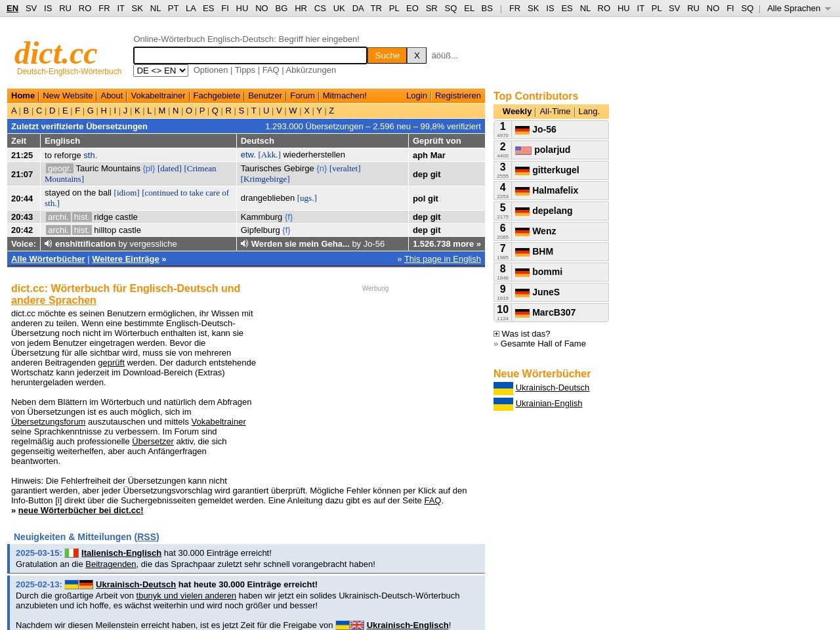
Task: Click the flag beside JuneS
Action: point(522,293)
